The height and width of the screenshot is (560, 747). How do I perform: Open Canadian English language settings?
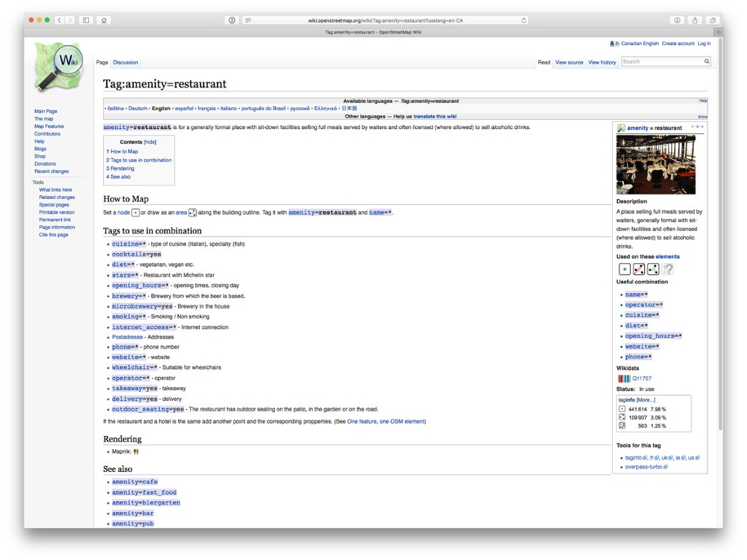[640, 43]
